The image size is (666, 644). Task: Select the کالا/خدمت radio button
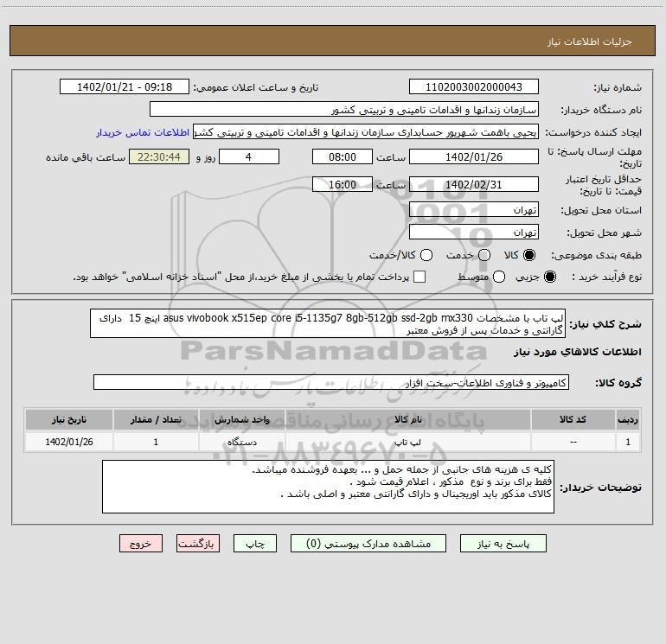pos(426,255)
